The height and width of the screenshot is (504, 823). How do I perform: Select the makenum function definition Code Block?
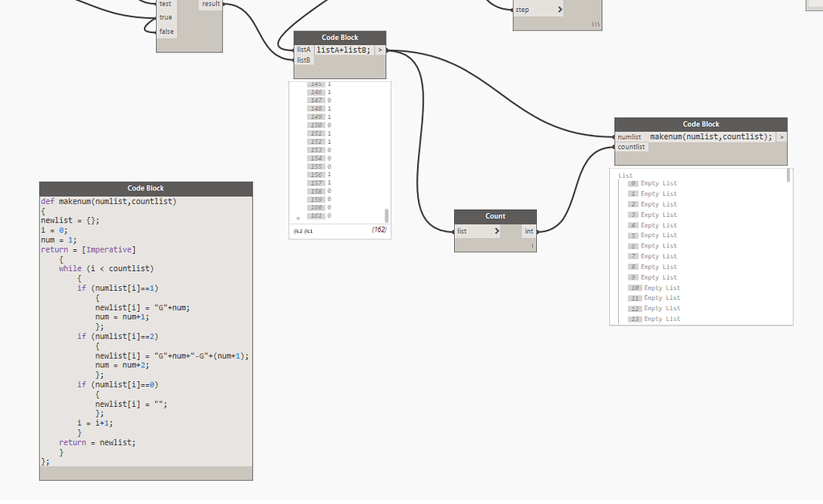point(145,189)
